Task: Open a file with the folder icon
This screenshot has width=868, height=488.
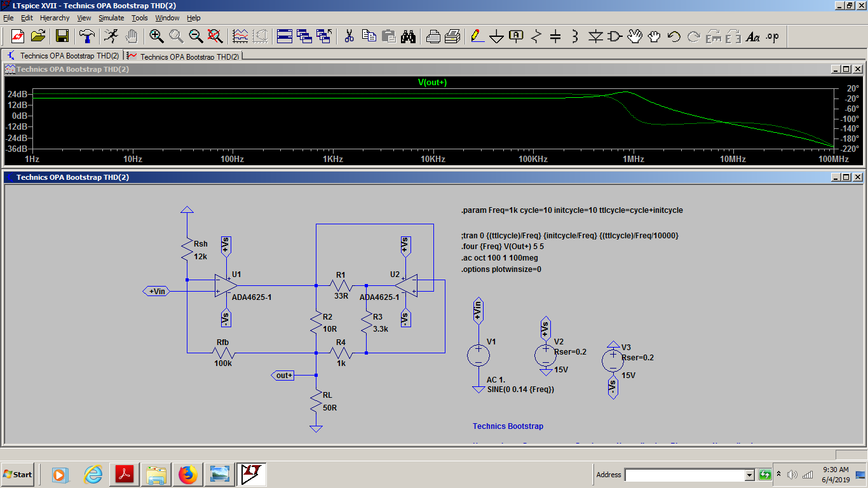Action: pyautogui.click(x=38, y=36)
